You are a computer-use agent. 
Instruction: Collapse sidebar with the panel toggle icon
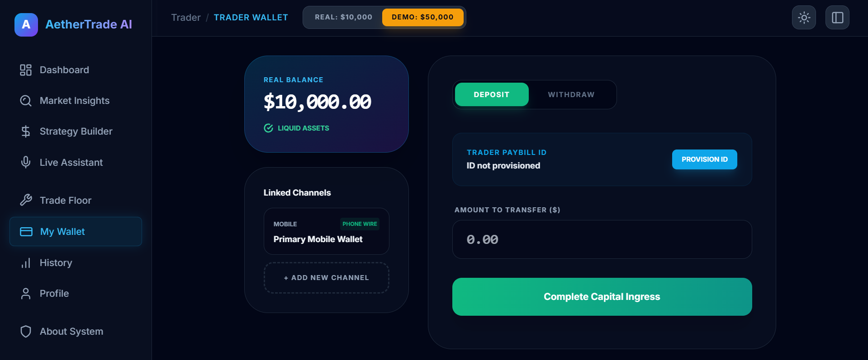click(x=837, y=18)
